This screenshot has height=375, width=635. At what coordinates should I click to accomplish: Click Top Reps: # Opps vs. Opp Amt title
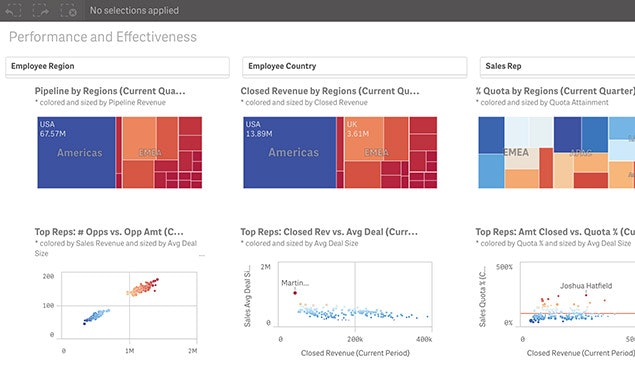tap(109, 232)
